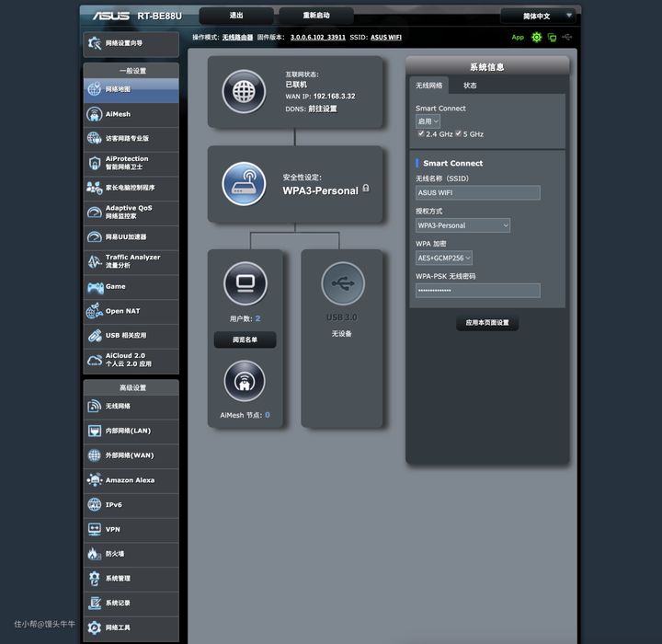Click the wireless router security icon
662x644 pixels.
(244, 183)
